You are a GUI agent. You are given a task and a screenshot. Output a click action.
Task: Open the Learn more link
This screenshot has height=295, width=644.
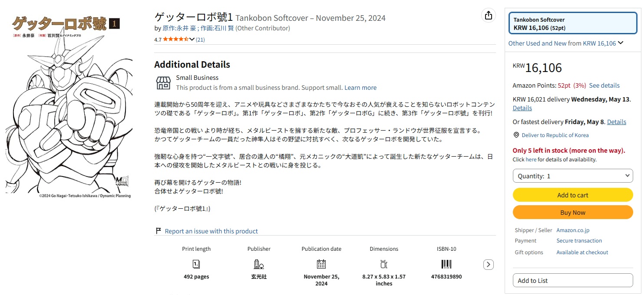(360, 88)
